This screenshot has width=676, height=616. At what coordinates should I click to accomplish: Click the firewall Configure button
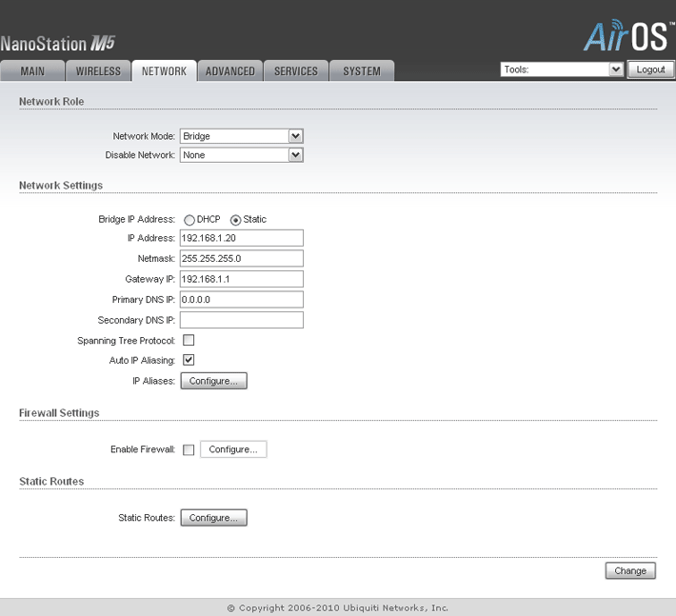point(233,449)
